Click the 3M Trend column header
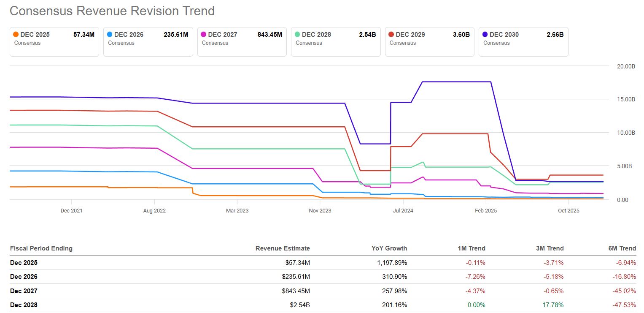Screen dimensions: 644x313 point(550,248)
